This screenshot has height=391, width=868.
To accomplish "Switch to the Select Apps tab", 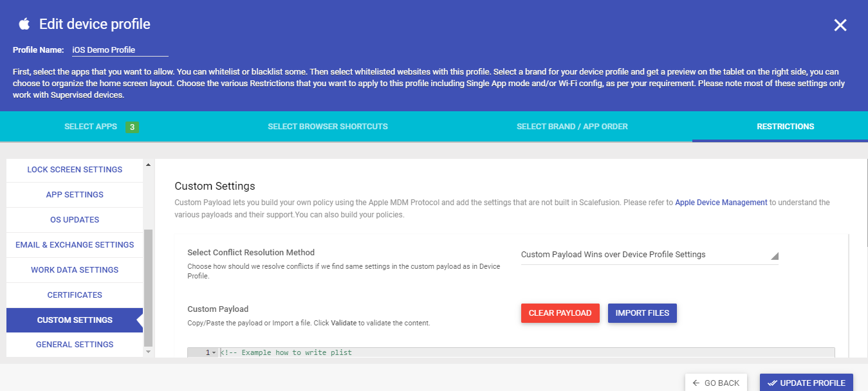I will pos(91,127).
